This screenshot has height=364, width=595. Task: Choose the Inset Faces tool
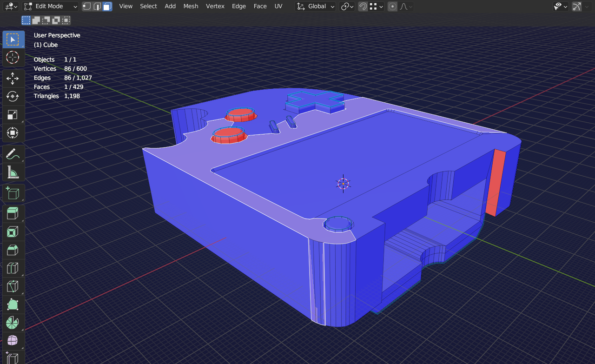(x=13, y=232)
